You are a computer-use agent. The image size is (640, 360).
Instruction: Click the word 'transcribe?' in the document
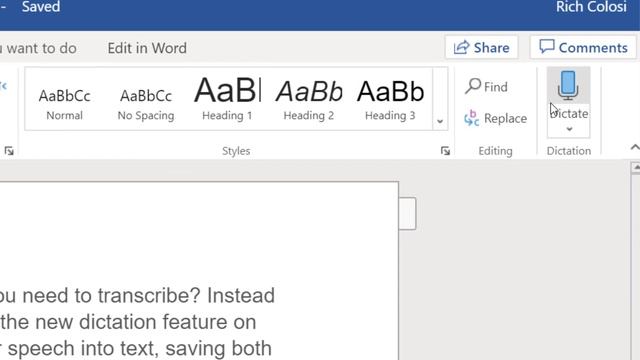tap(149, 296)
